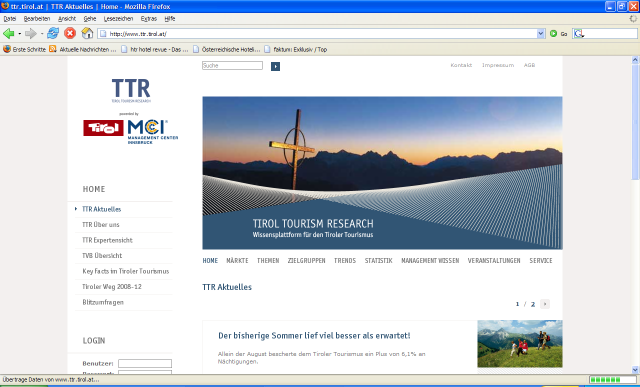This screenshot has width=640, height=387.
Task: Go to the browser Home page icon
Action: (x=87, y=33)
